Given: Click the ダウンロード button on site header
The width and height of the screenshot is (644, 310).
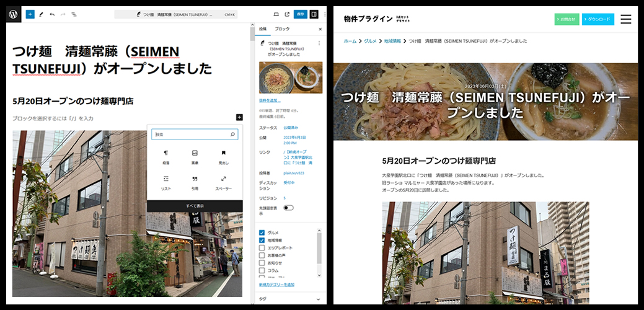Looking at the screenshot, I should tap(598, 19).
